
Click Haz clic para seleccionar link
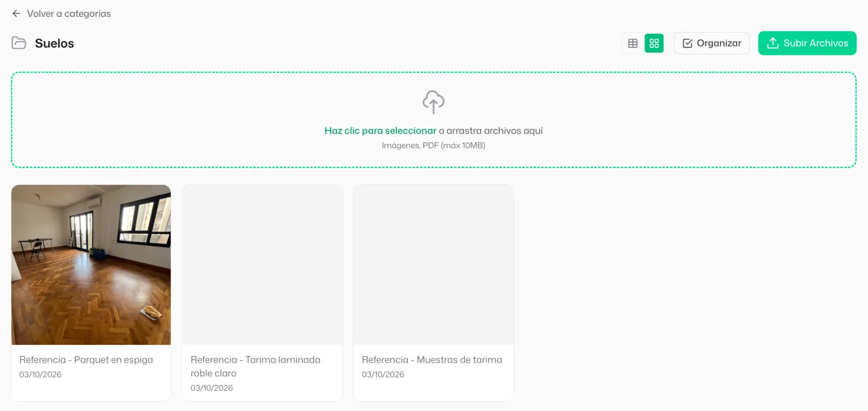[380, 131]
